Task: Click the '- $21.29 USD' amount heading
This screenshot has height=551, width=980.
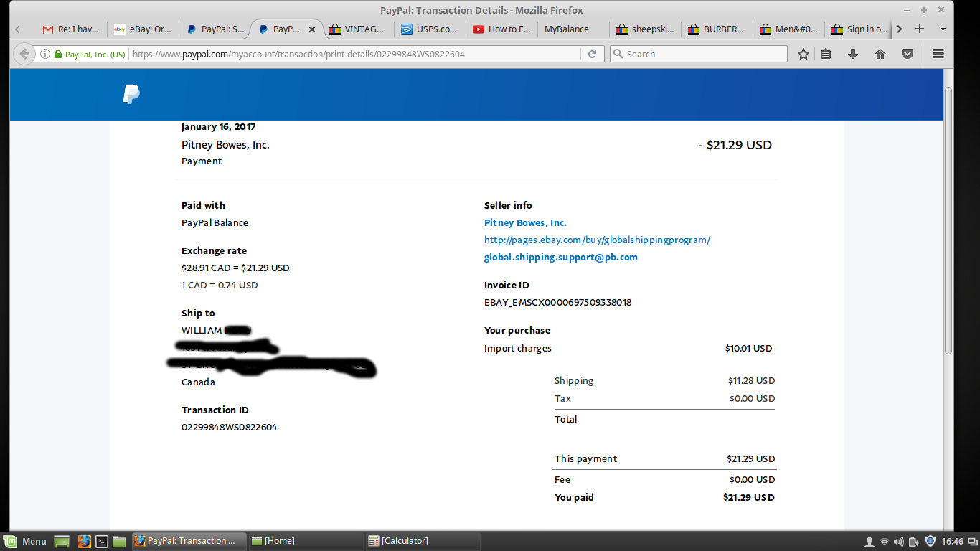Action: coord(735,145)
